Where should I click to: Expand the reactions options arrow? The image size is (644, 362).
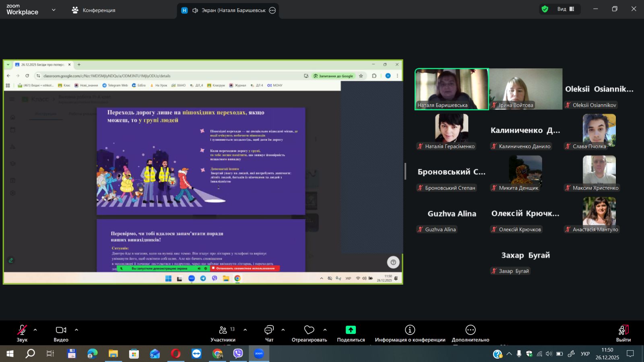(x=325, y=330)
